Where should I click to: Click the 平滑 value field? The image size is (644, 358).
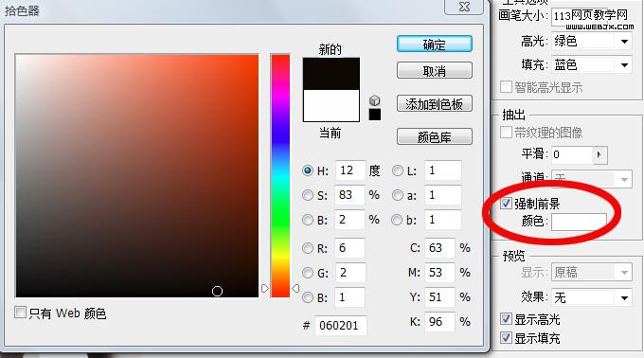pyautogui.click(x=571, y=154)
